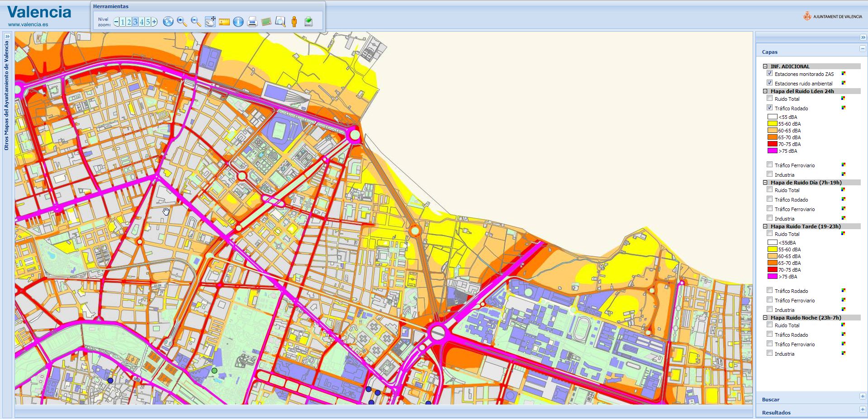Collapse Mapa Ruido Noche (23h-7h) group
The height and width of the screenshot is (419, 868).
tap(765, 317)
